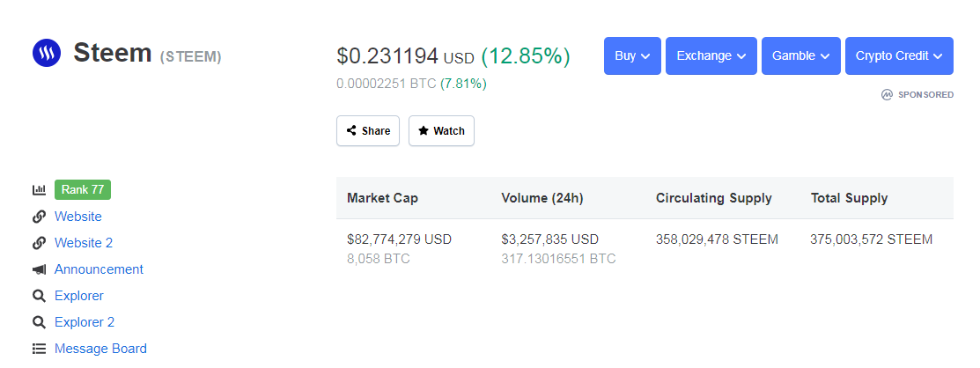
Task: Click the rank bar chart icon
Action: [x=39, y=190]
